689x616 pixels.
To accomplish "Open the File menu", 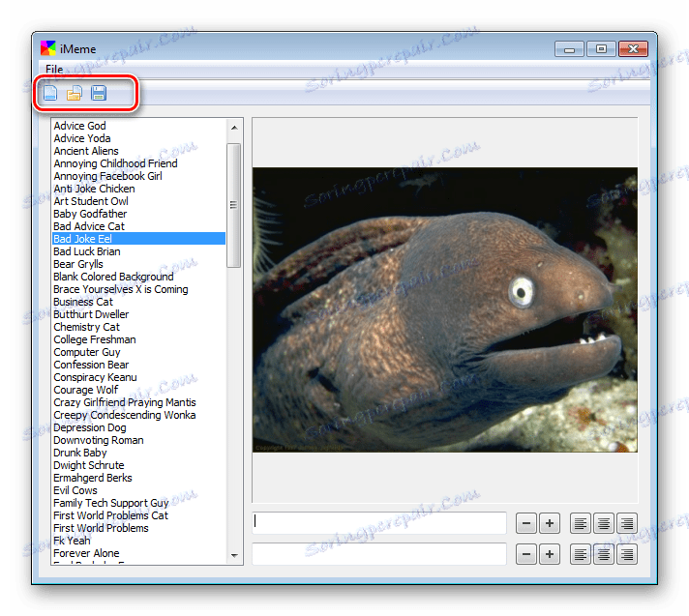I will point(54,69).
